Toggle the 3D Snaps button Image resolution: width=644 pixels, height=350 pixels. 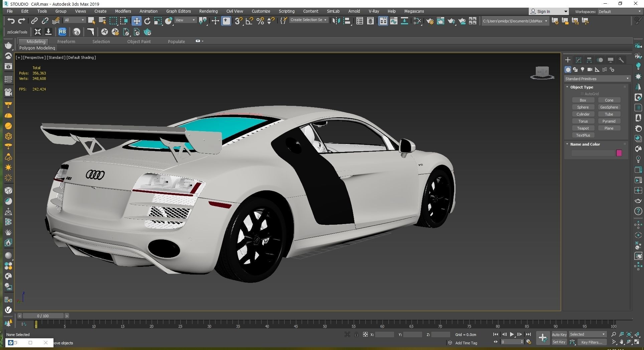click(238, 21)
